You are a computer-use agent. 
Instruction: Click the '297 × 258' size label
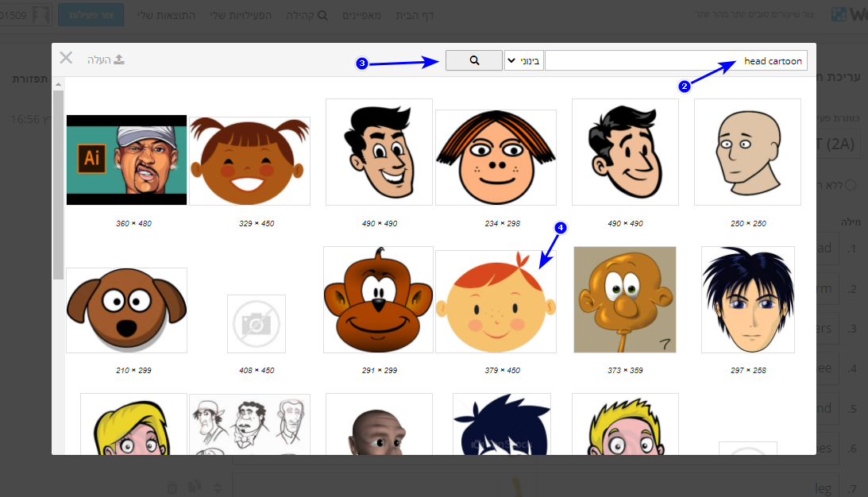tap(748, 370)
